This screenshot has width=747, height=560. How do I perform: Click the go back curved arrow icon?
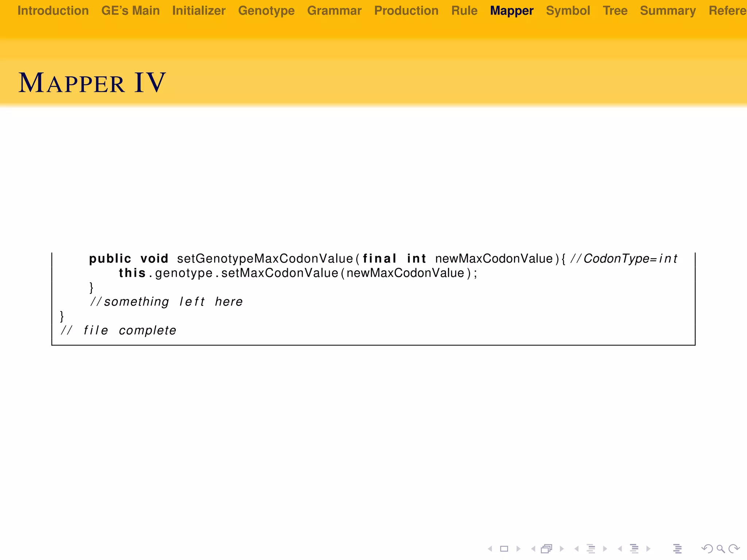point(707,549)
